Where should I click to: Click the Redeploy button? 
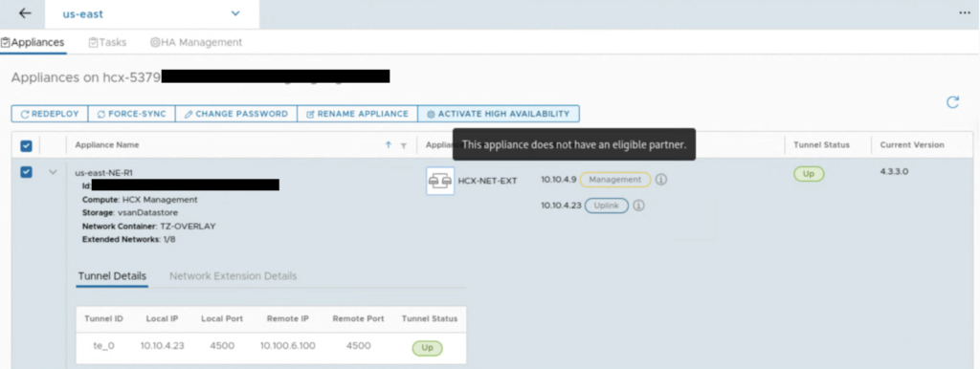pos(50,114)
